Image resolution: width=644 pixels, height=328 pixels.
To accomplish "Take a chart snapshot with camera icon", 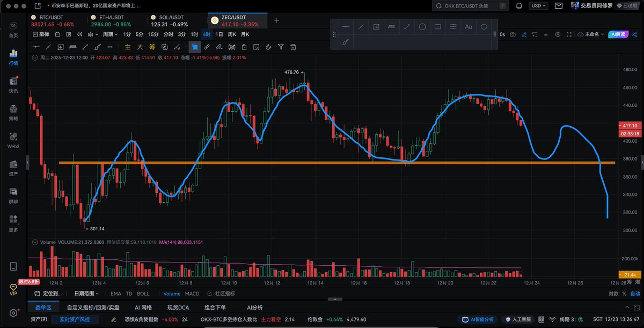I will click(x=513, y=34).
